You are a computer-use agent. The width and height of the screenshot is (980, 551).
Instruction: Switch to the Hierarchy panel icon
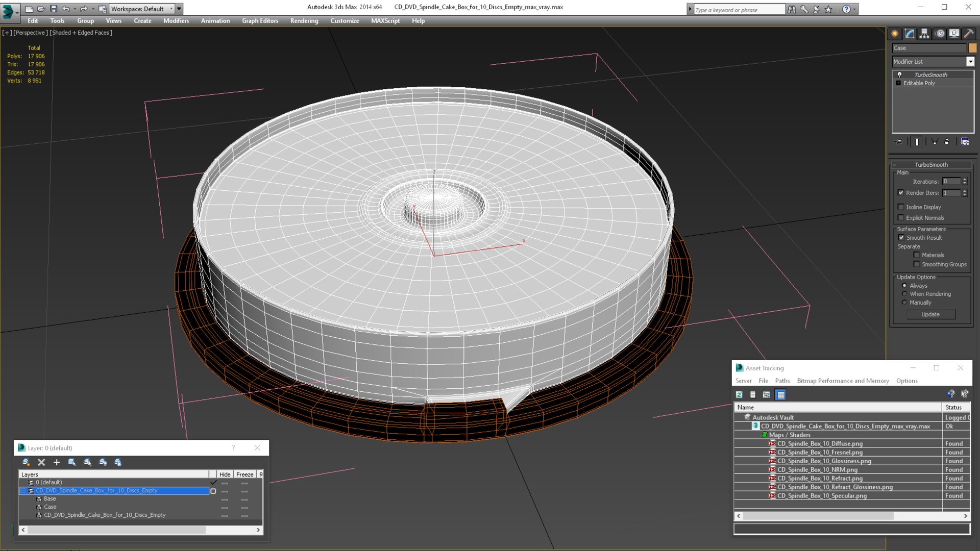(924, 34)
